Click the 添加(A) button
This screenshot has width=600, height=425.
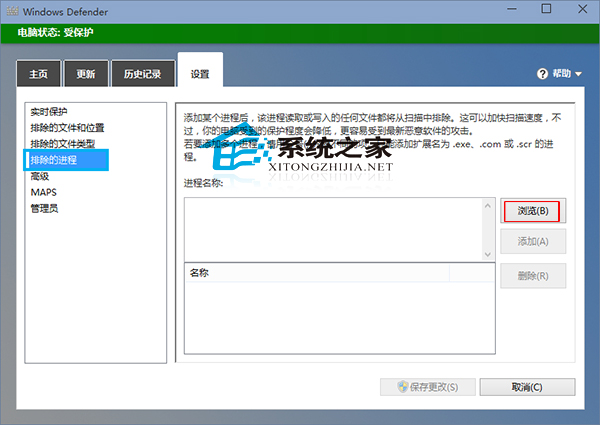point(533,241)
